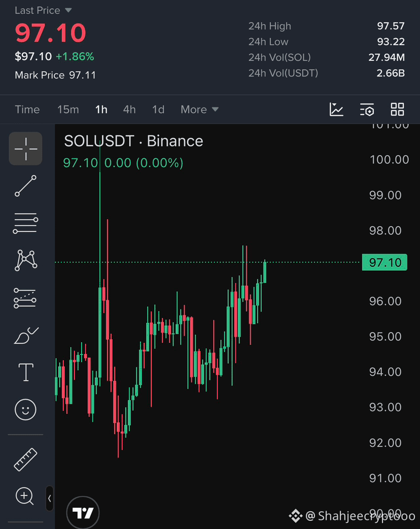Select the 15m interval tab
The height and width of the screenshot is (529, 420).
pos(68,110)
